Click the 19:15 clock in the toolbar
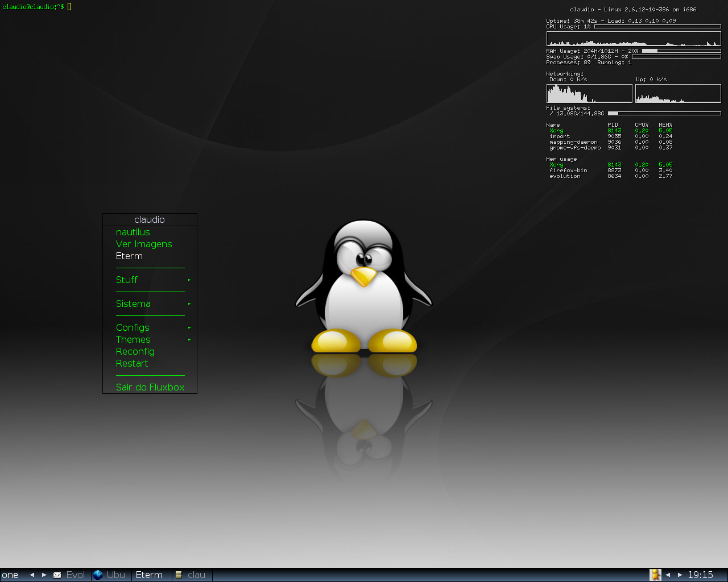Screen dimensions: 728x582 (x=700, y=575)
